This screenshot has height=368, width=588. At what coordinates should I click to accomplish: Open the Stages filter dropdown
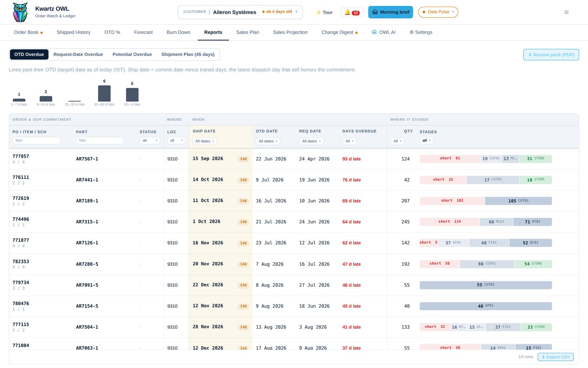[427, 141]
